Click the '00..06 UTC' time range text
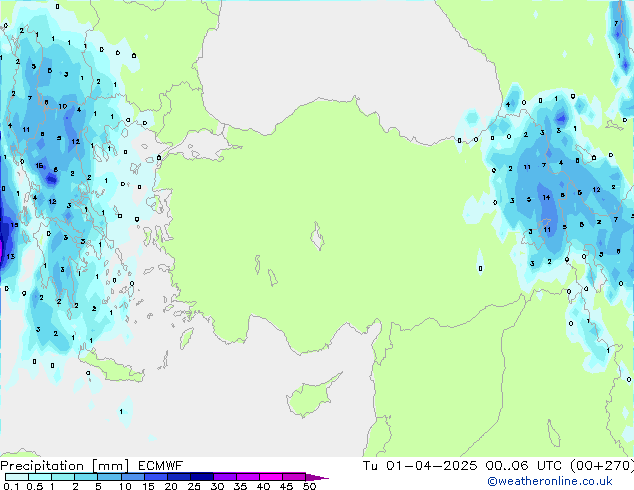 524,466
